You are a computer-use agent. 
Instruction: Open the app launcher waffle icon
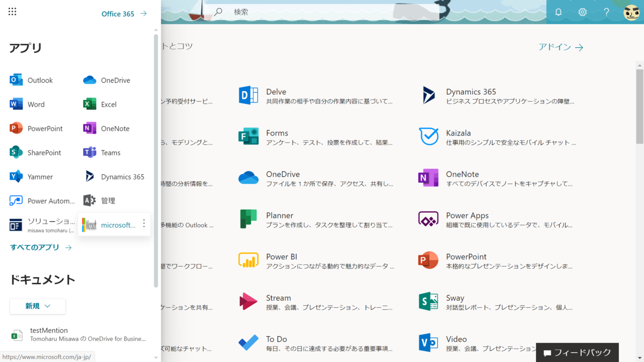[12, 11]
